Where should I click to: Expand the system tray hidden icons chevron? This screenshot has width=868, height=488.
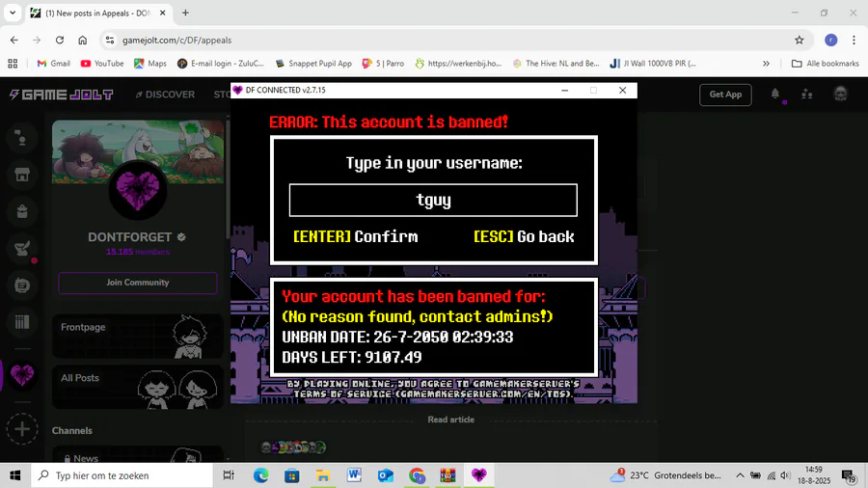click(740, 475)
